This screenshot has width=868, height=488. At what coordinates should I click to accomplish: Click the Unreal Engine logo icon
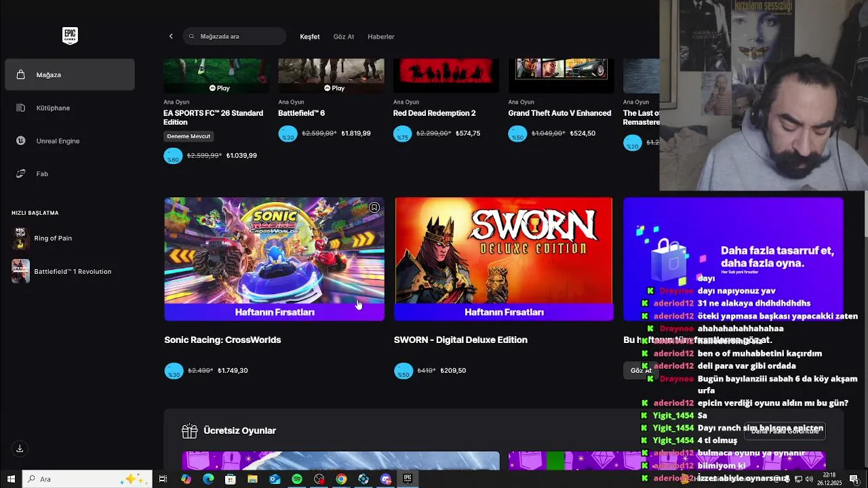pos(21,141)
